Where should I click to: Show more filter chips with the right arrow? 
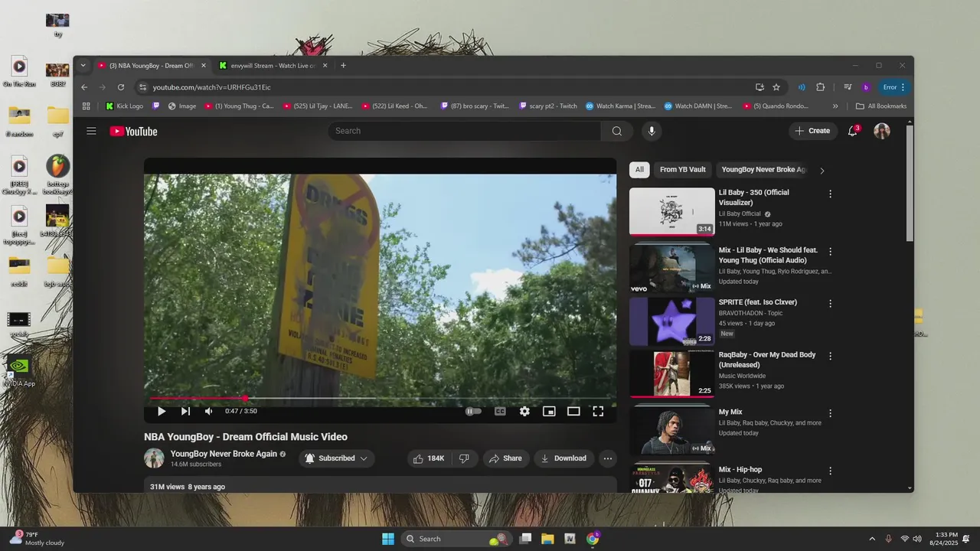[822, 171]
